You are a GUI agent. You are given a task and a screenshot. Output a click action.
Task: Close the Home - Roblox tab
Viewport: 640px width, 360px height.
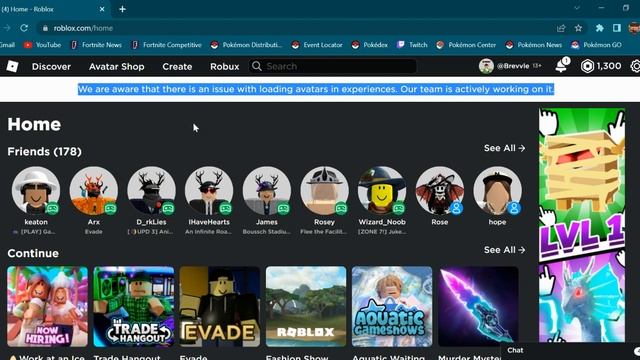click(102, 9)
